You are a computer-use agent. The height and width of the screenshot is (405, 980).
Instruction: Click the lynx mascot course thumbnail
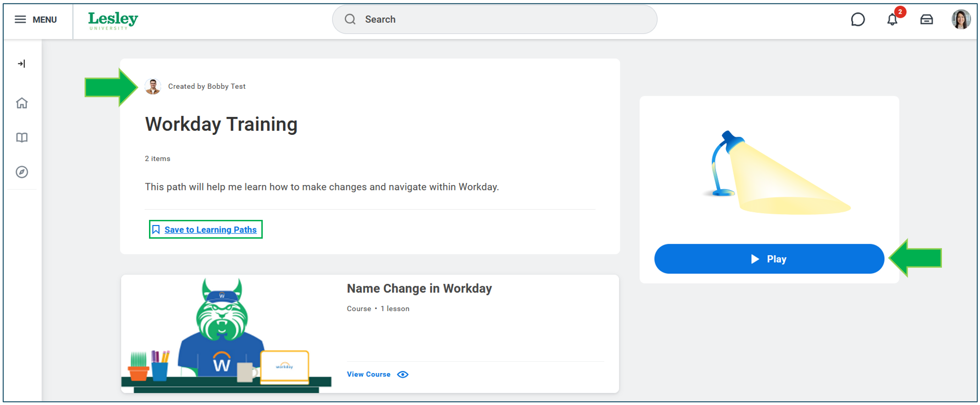[227, 334]
